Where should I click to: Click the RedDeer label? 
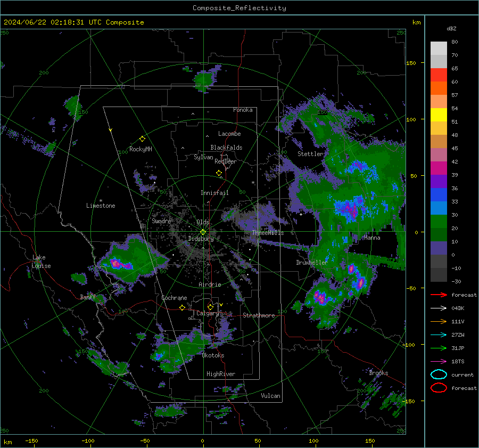pos(226,161)
